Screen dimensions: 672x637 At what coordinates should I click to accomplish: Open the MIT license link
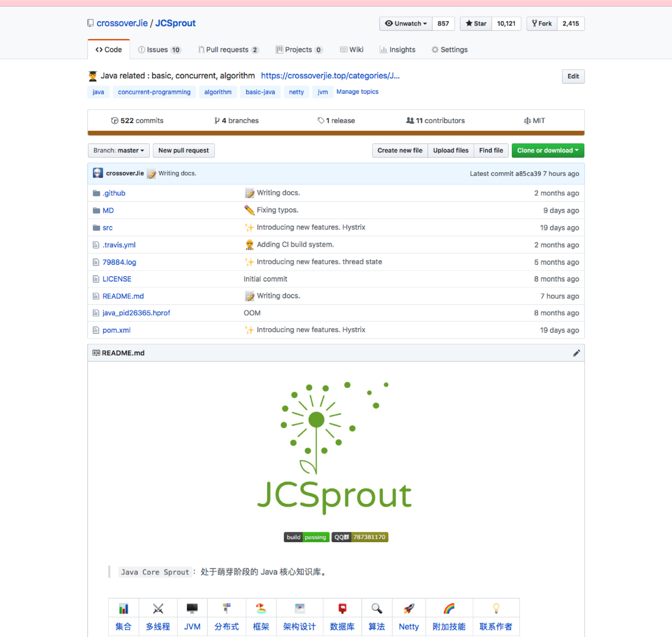click(x=535, y=120)
